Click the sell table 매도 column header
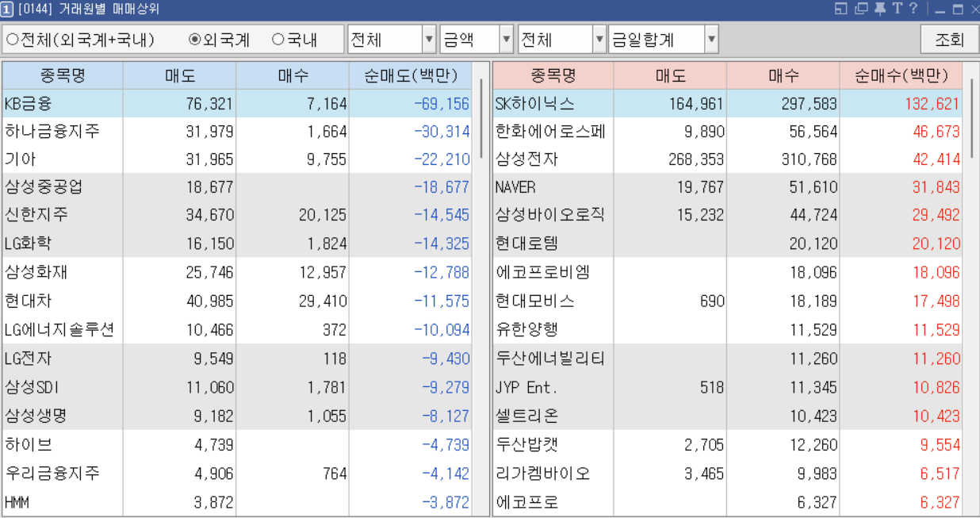Viewport: 980px width, 518px height. point(180,76)
